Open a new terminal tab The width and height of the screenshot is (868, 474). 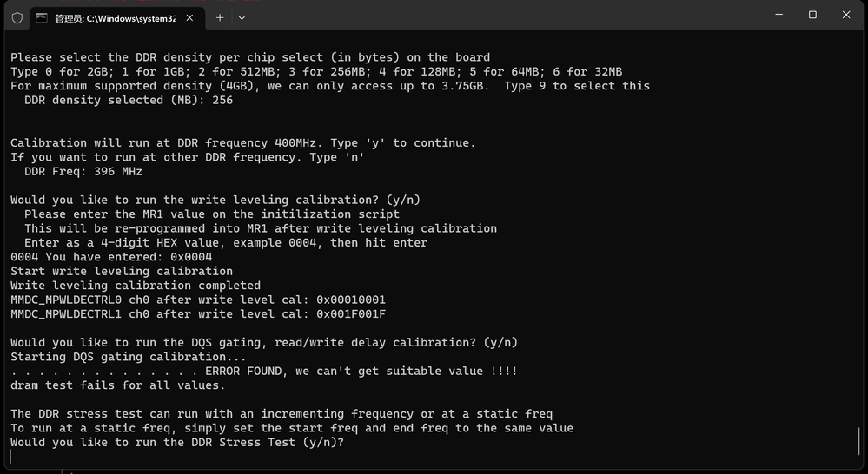pos(220,17)
